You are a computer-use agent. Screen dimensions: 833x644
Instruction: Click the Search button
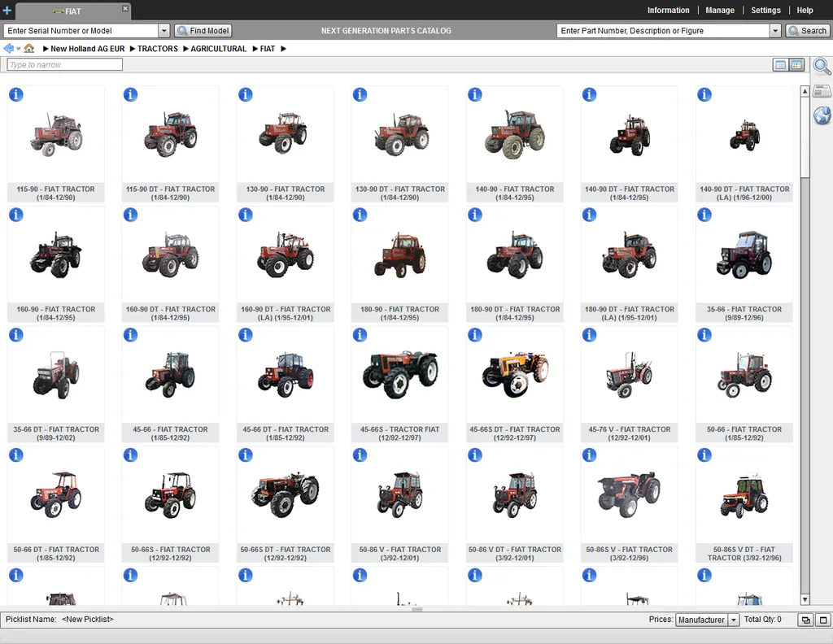point(808,31)
